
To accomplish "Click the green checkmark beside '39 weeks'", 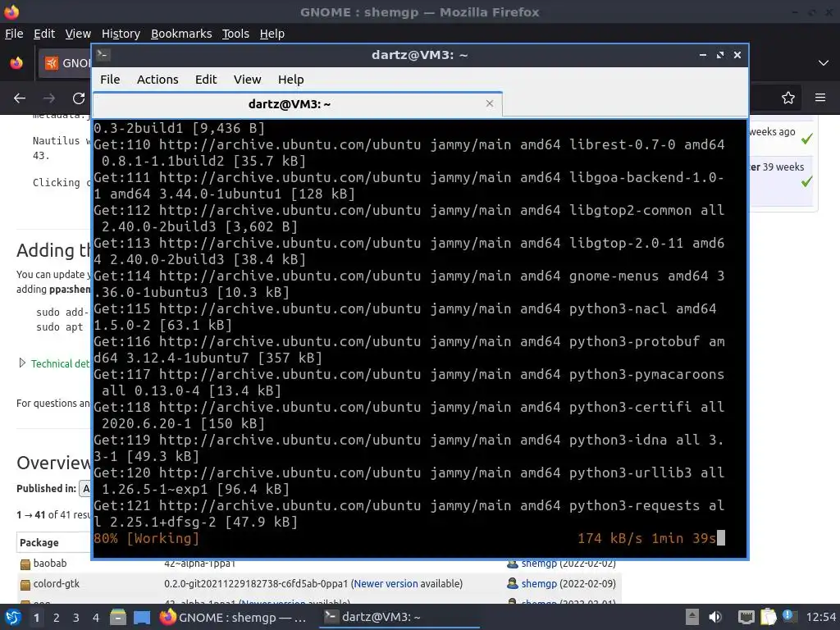I will (x=806, y=181).
